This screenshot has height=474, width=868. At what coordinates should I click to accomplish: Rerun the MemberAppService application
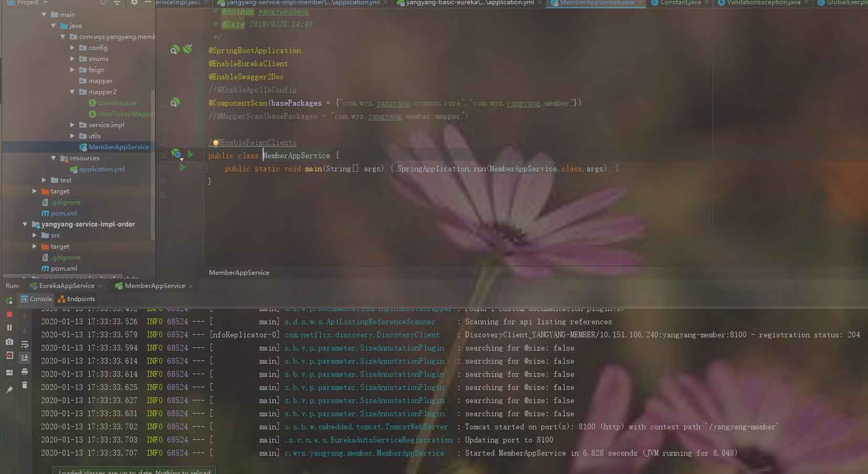click(x=9, y=300)
